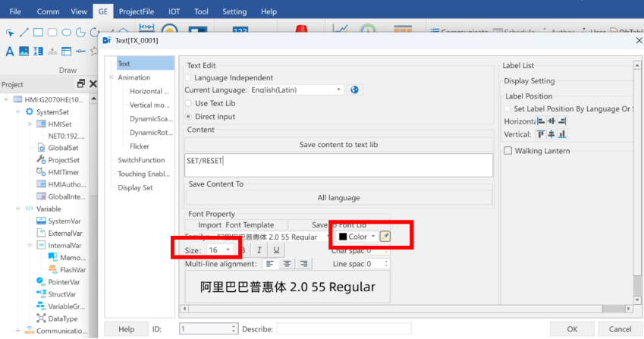
Task: Select the Rectangle drawing tool
Action: point(38,33)
